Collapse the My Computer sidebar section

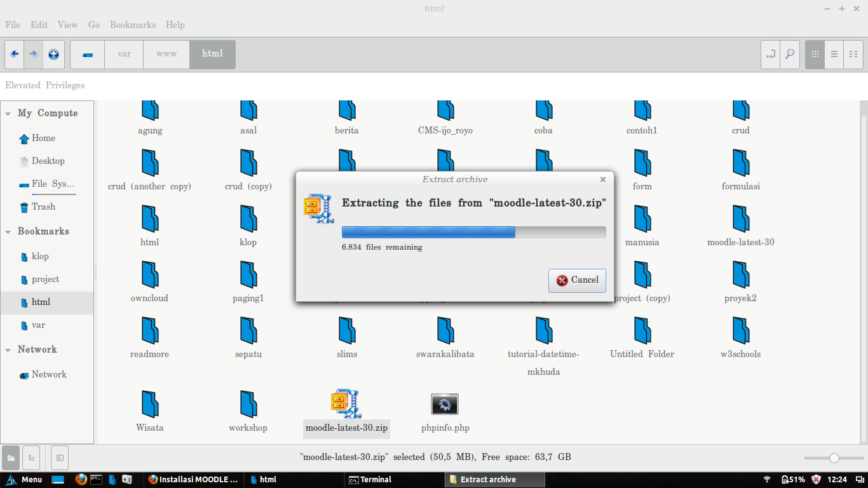tap(8, 114)
